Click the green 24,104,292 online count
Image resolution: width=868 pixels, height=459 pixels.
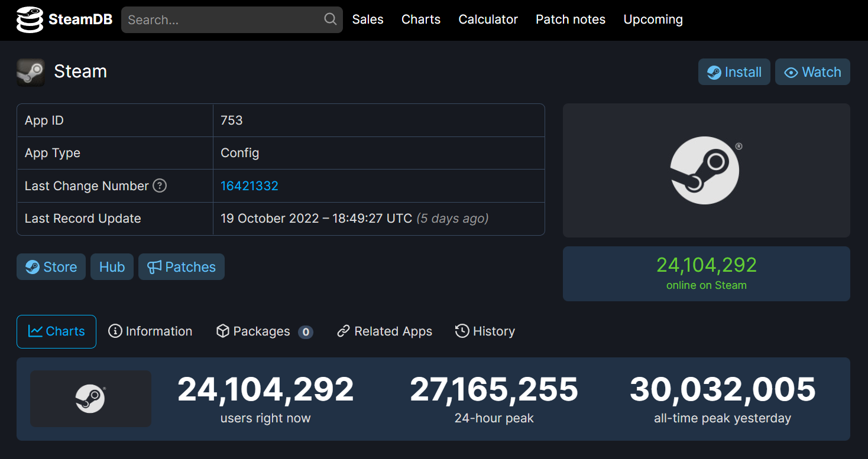[707, 265]
